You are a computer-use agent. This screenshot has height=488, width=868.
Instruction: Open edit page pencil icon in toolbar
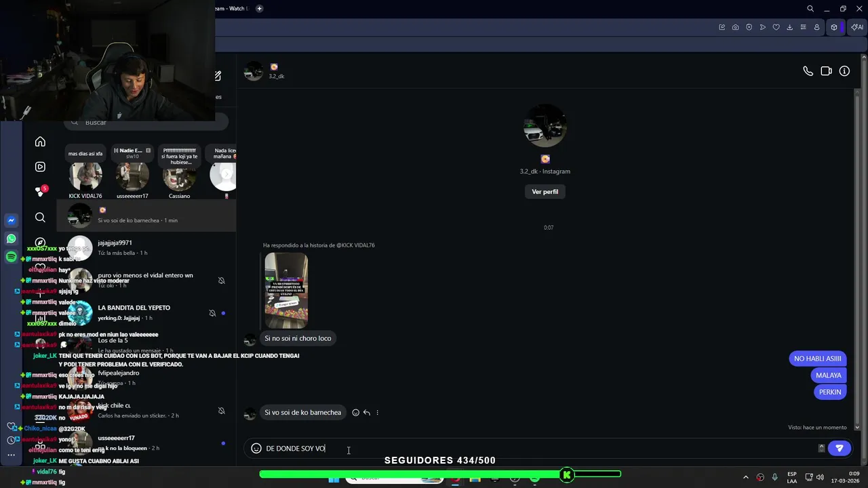click(722, 27)
